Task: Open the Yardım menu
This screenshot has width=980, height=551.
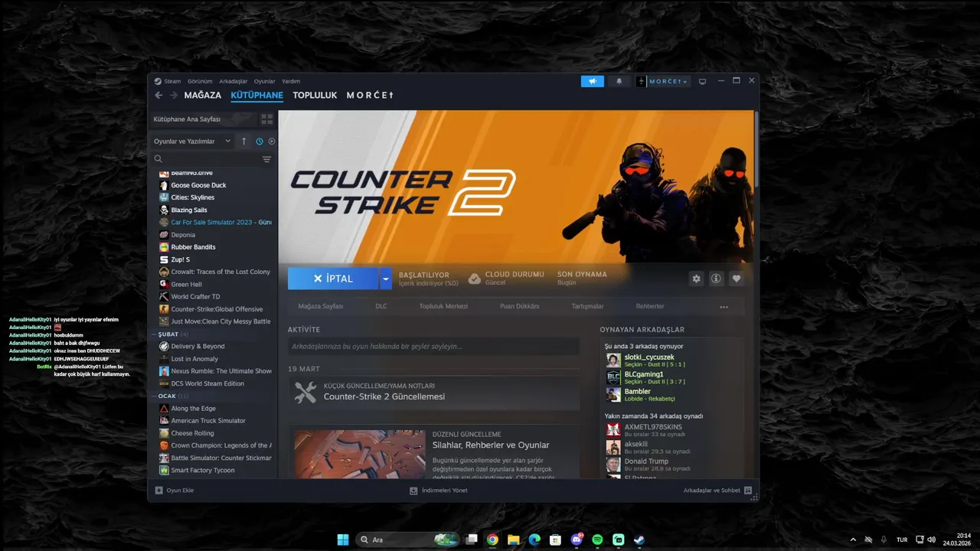Action: pyautogui.click(x=291, y=81)
